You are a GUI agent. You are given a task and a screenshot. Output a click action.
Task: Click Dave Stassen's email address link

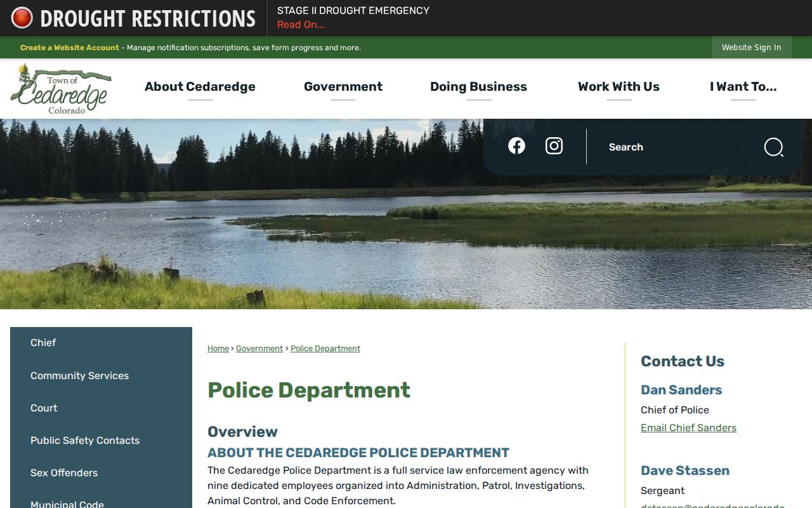pos(712,505)
